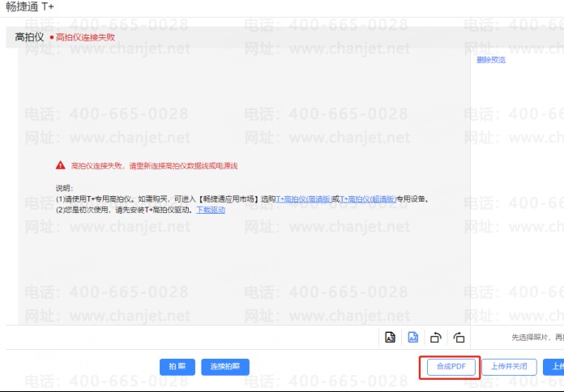Viewport: 564px width, 392px height.
Task: Click the red warning triangle icon
Action: point(61,165)
